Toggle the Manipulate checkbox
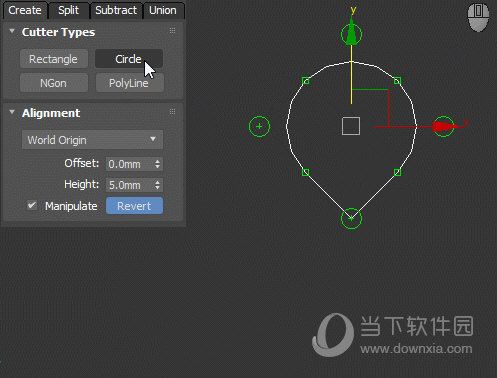The height and width of the screenshot is (378, 497). click(32, 205)
